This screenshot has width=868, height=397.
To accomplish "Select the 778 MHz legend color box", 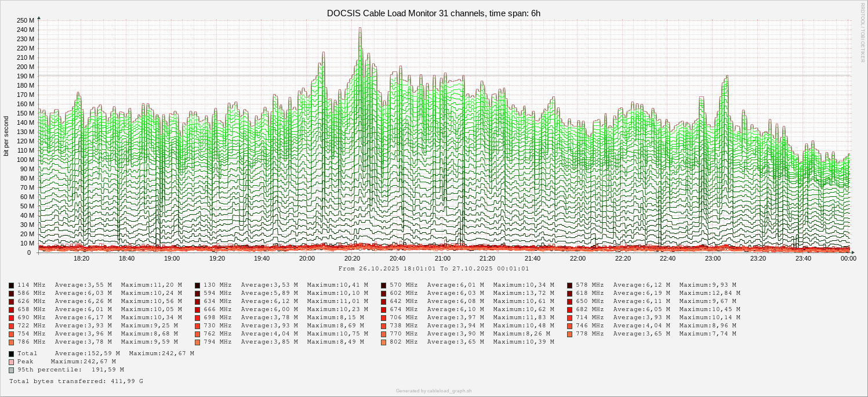I will 570,334.
